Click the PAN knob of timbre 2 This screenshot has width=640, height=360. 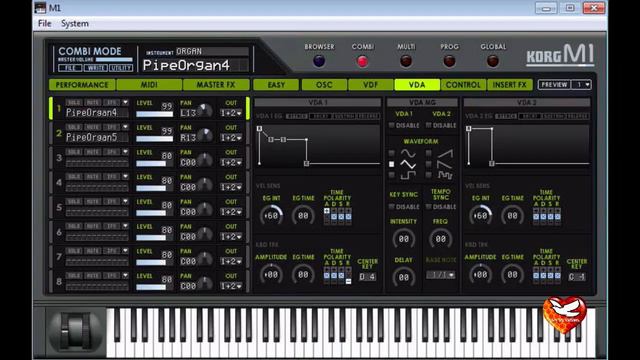(205, 135)
